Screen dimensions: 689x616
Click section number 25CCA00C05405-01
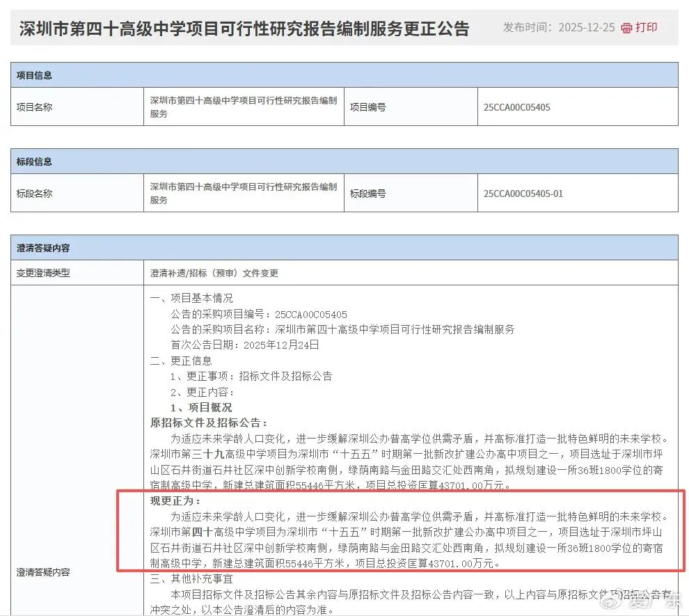[x=523, y=194]
